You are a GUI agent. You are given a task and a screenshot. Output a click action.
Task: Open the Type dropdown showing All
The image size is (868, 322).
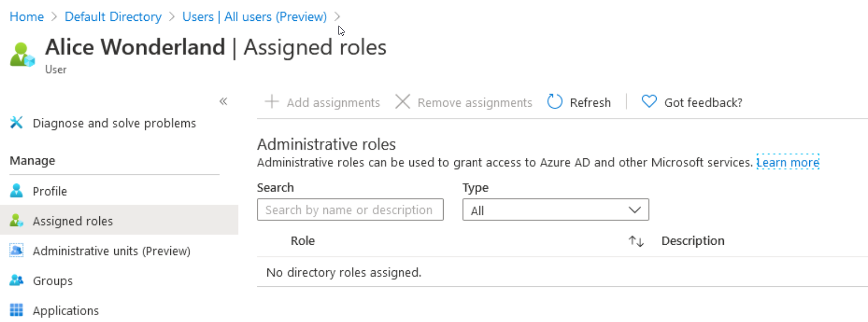click(555, 210)
